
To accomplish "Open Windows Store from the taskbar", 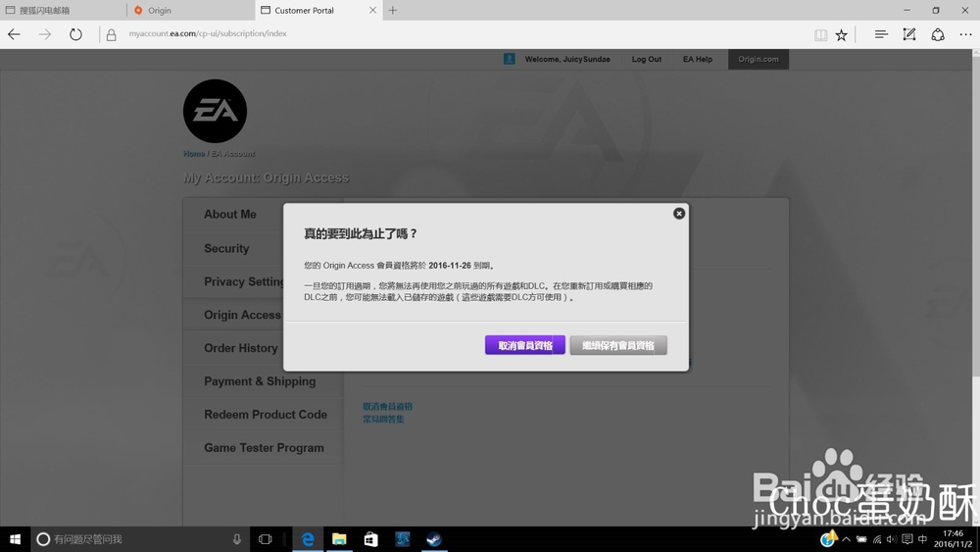I will (x=370, y=539).
